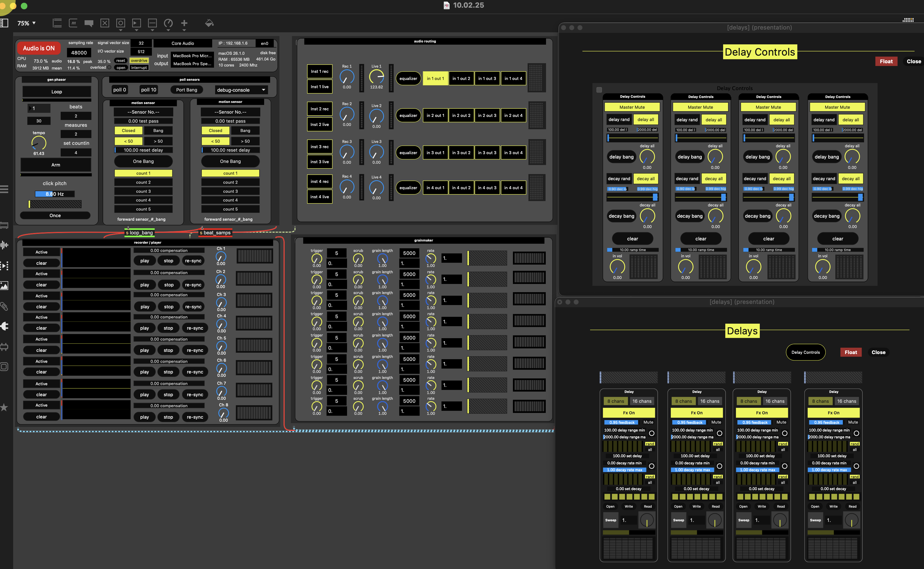924x569 pixels.
Task: Click the plug-ins sidebar icon
Action: [x=4, y=326]
